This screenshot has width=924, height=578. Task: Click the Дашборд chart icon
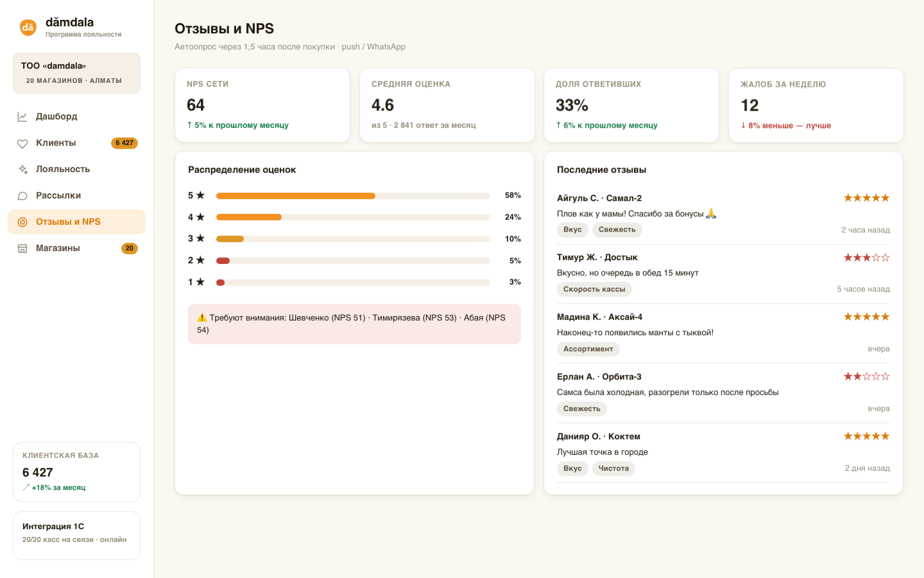click(22, 116)
